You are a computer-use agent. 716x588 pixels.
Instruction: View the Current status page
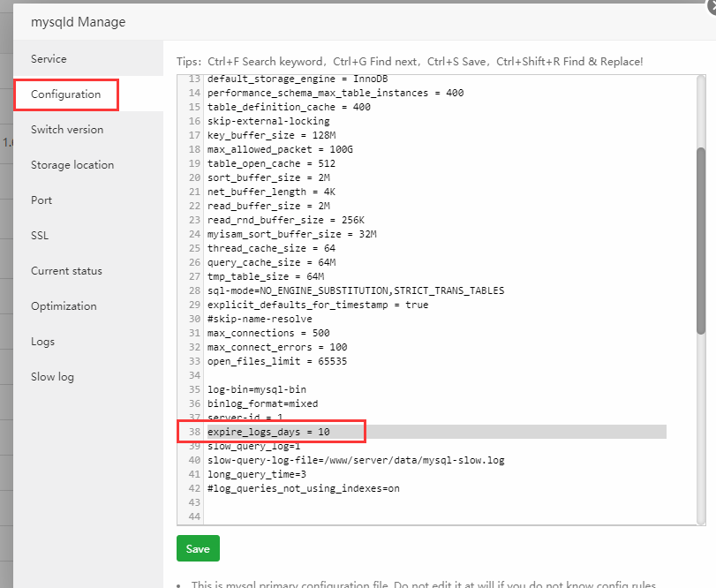coord(66,271)
